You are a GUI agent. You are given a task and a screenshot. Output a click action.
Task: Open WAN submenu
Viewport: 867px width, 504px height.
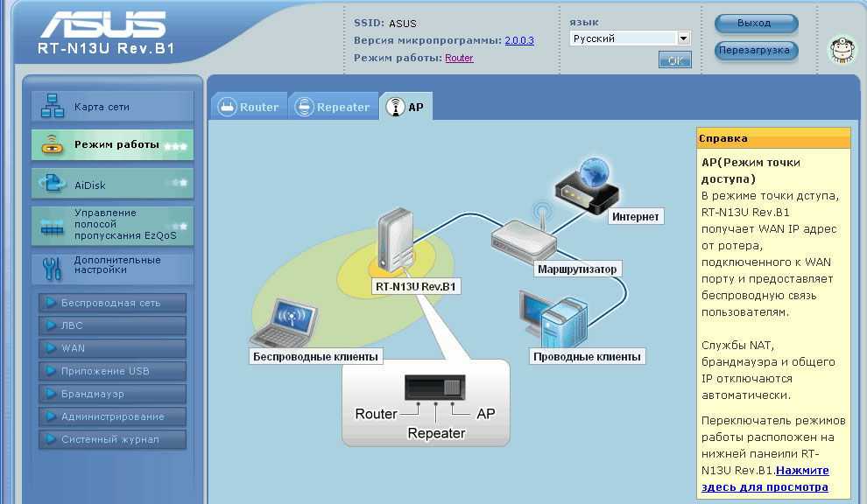[112, 348]
